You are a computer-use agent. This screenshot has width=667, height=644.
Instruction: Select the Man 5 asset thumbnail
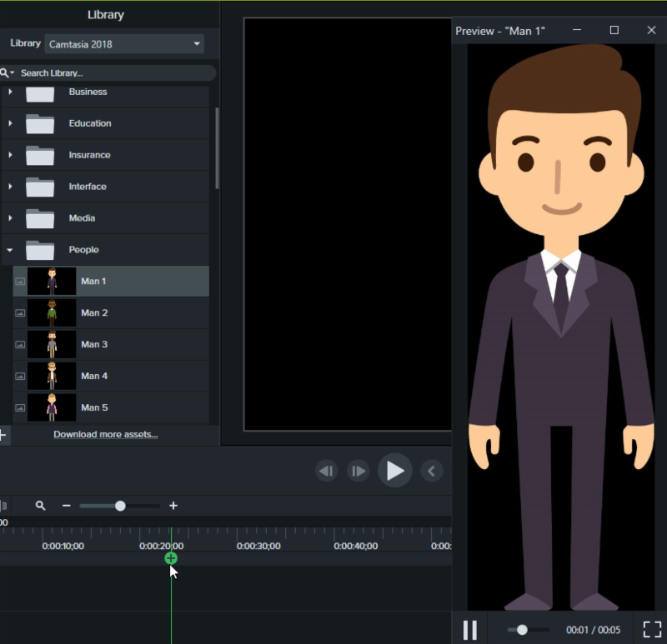coord(52,407)
